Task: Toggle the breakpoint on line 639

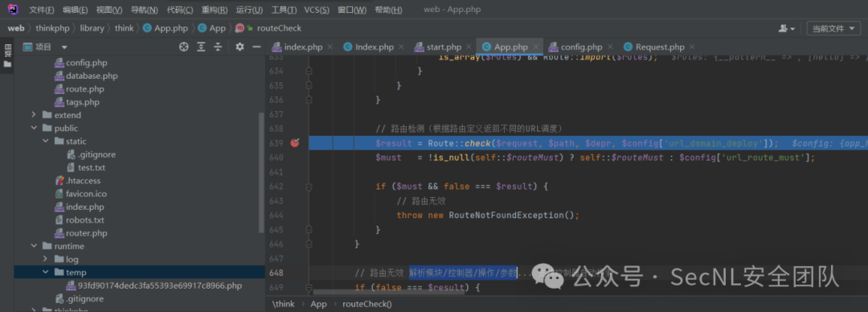Action: click(x=294, y=143)
